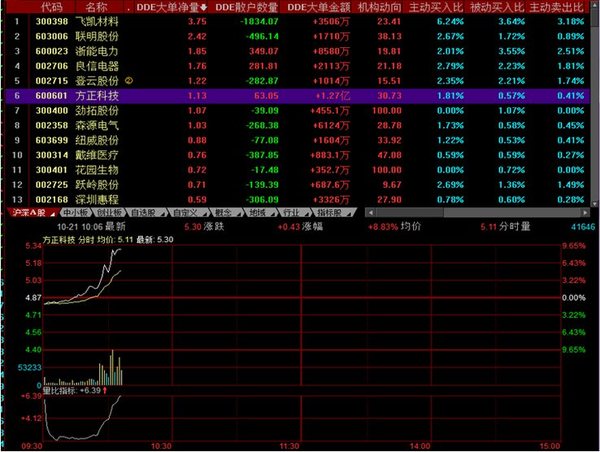Click stock code 300400
600x452 pixels.
pyautogui.click(x=52, y=111)
